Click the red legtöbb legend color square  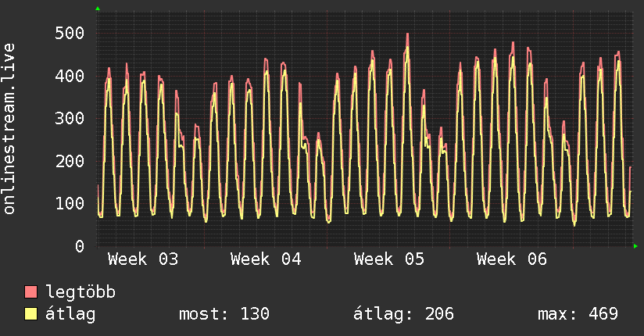click(31, 292)
